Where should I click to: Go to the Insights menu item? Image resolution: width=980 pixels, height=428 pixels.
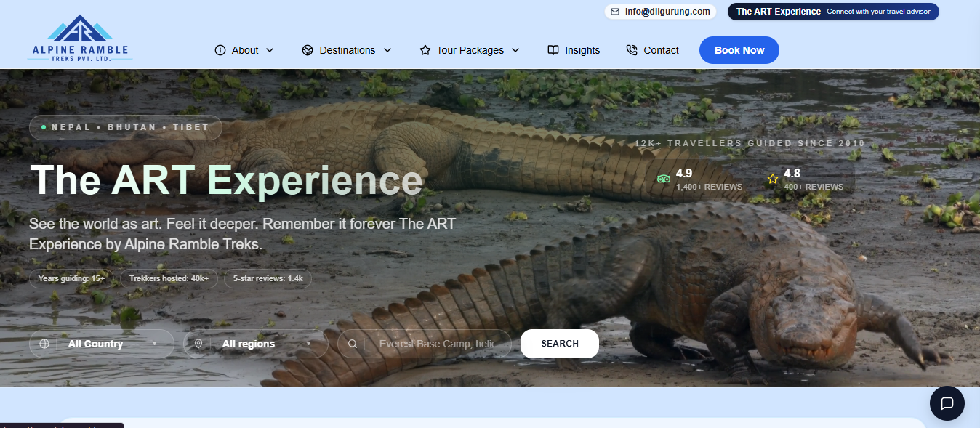coord(582,50)
